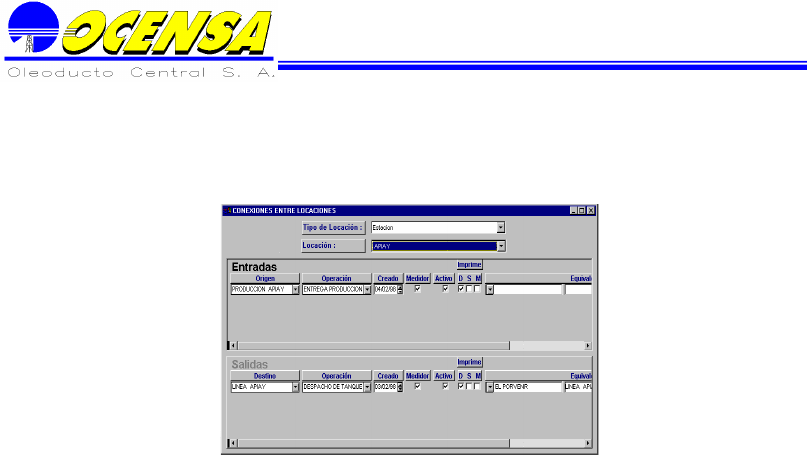Expand the Destino dropdown LINEA APIAY
The width and height of the screenshot is (807, 457).
point(295,387)
